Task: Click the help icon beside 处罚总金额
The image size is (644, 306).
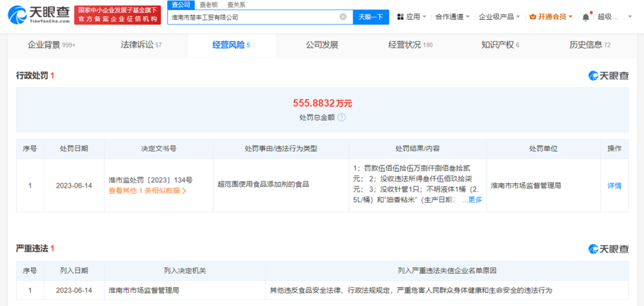Action: click(342, 117)
